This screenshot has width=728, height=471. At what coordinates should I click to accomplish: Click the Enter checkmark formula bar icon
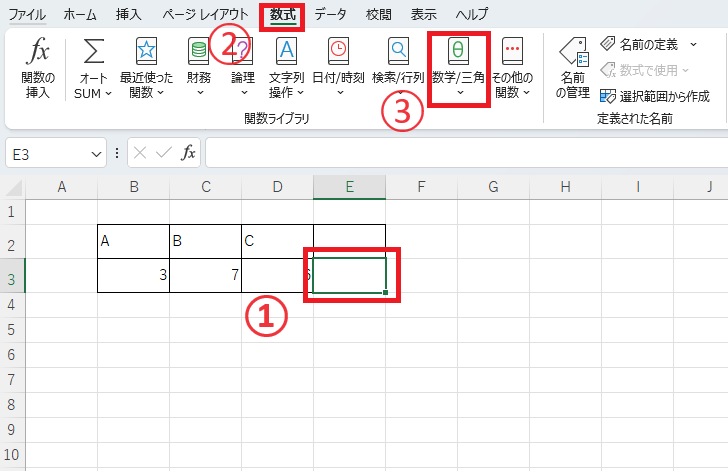point(164,152)
